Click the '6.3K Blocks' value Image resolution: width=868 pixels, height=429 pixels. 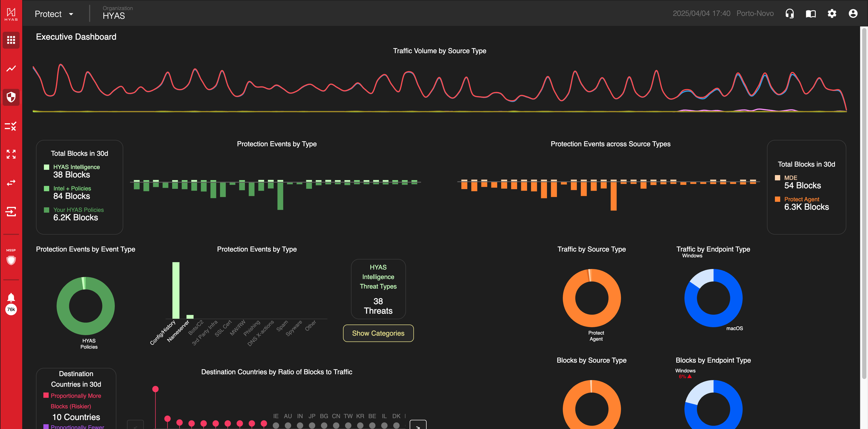[x=806, y=207]
